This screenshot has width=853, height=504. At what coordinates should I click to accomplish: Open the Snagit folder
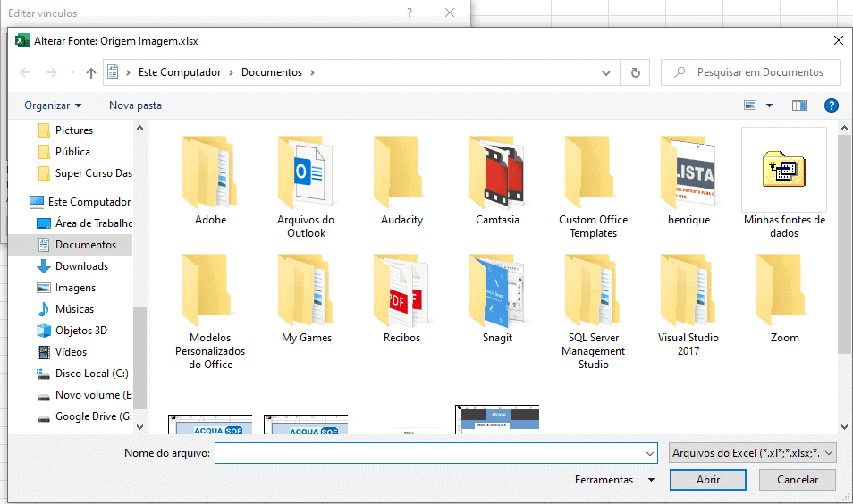498,298
